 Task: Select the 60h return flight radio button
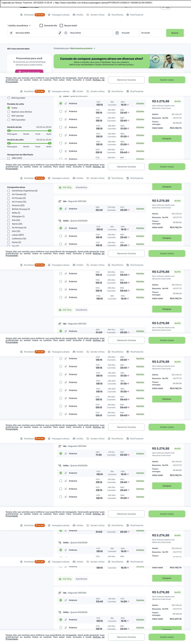click(61, 297)
